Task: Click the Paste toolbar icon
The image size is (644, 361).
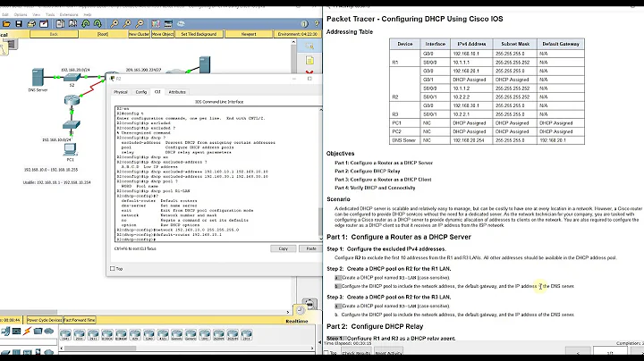Action: [x=72, y=24]
